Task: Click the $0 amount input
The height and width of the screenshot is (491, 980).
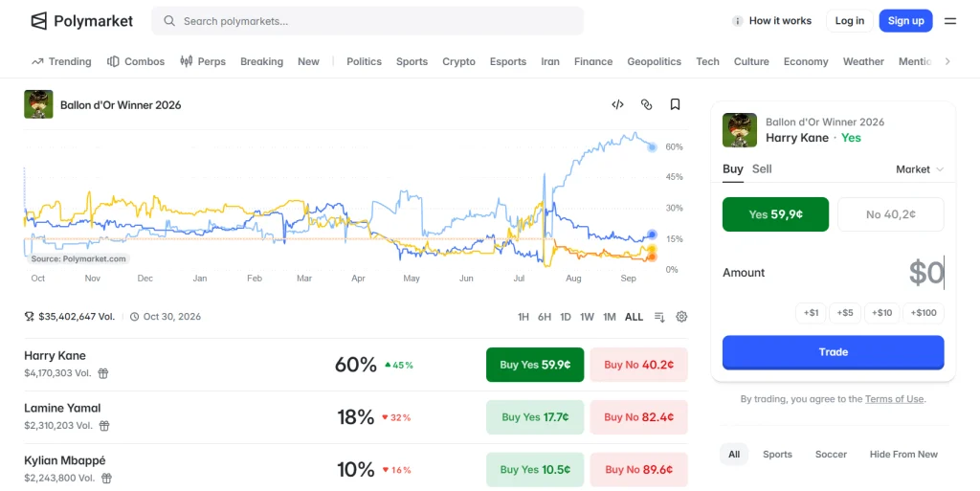Action: coord(925,273)
